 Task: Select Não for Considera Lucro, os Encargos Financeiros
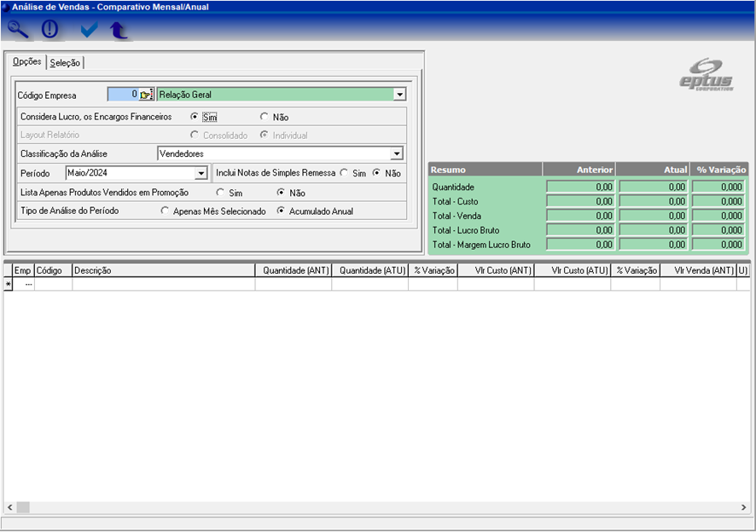point(265,117)
